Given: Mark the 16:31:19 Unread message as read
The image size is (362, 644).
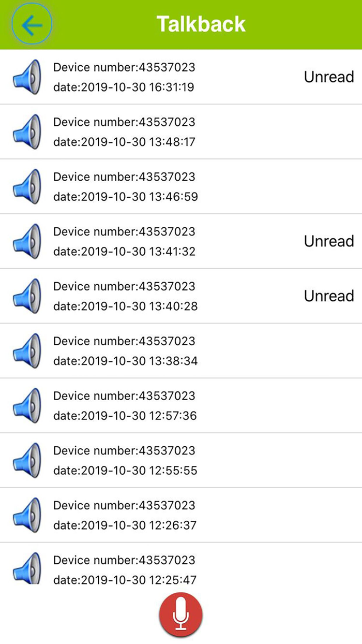Looking at the screenshot, I should (x=329, y=77).
